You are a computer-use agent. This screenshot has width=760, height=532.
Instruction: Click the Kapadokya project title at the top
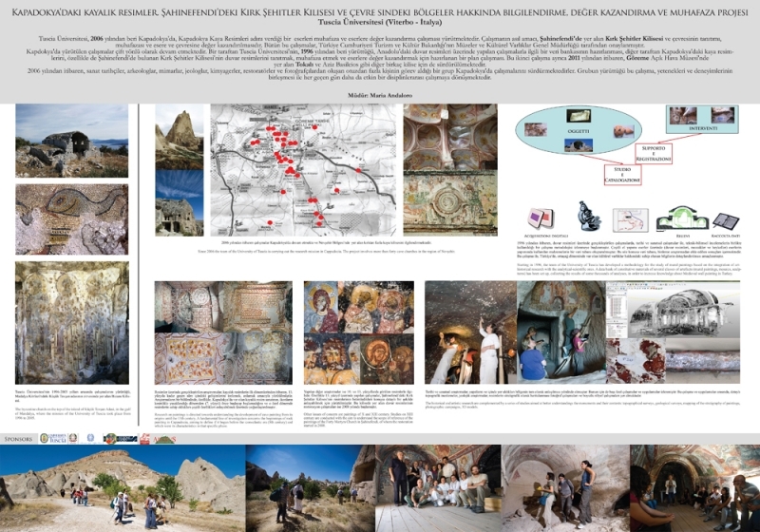(380, 12)
